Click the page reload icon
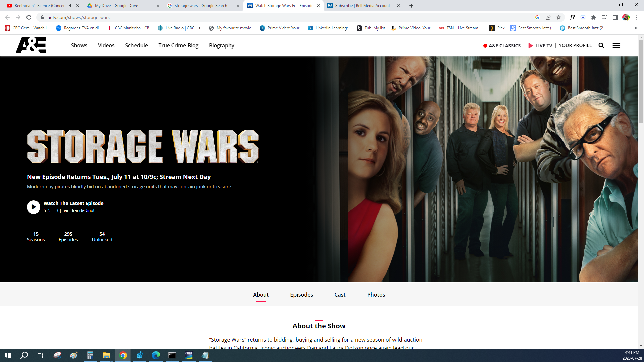 pyautogui.click(x=29, y=17)
